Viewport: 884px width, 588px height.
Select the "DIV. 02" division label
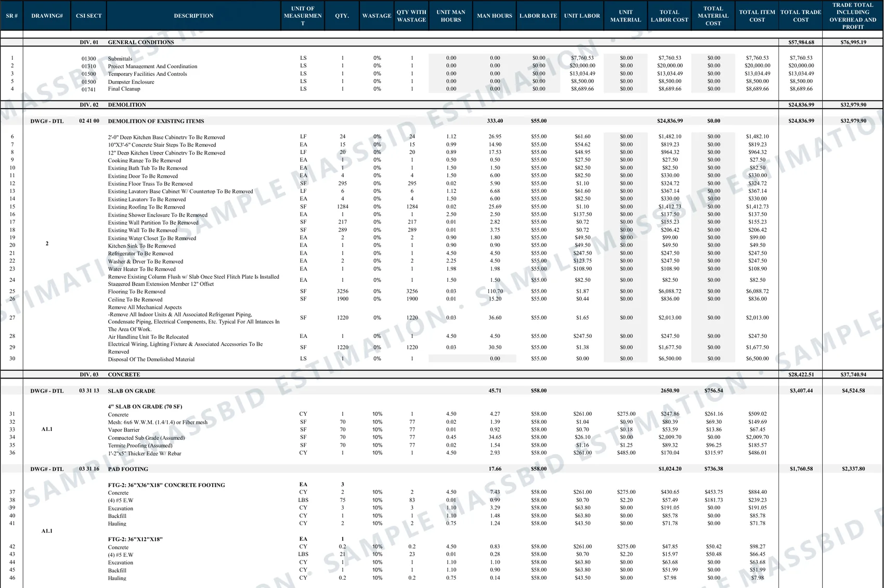click(89, 104)
